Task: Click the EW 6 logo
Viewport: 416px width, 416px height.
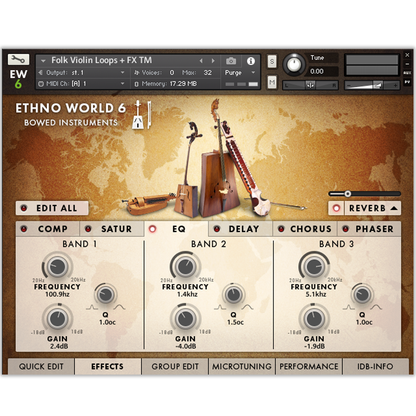Action: 18,79
